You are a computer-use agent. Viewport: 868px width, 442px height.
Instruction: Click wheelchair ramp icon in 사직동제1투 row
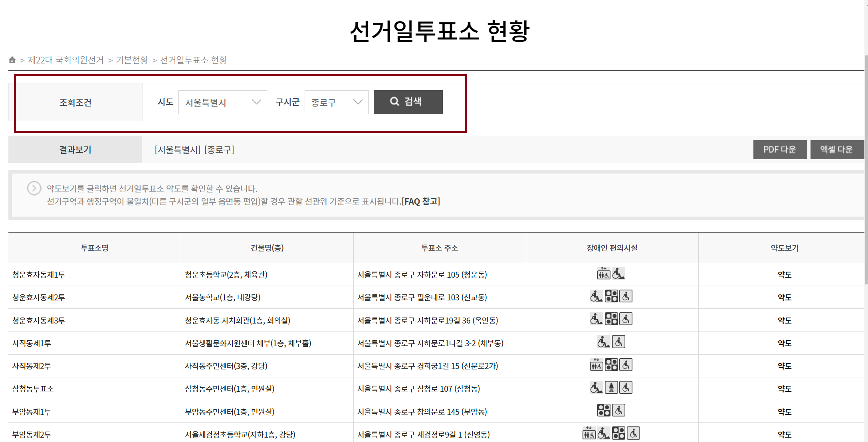(x=604, y=342)
